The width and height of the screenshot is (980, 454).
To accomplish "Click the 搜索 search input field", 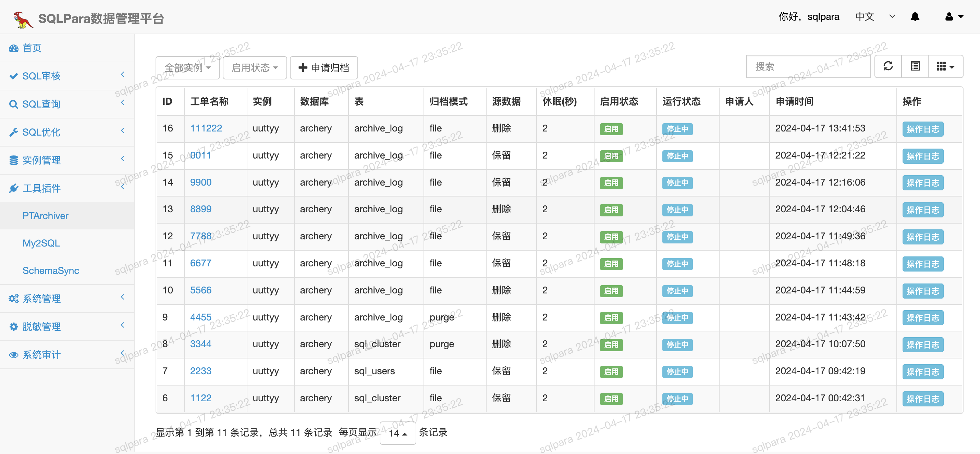I will coord(808,66).
